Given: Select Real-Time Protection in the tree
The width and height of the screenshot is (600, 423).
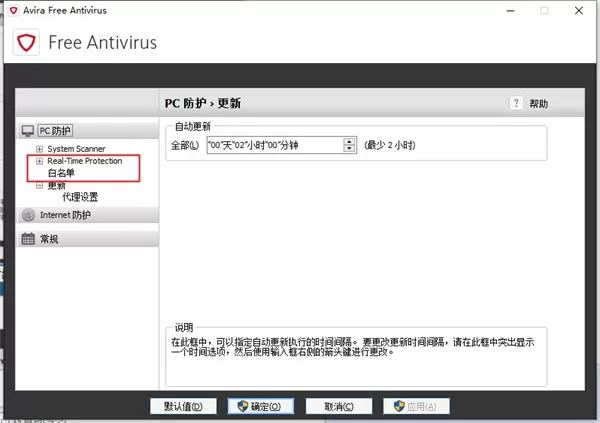Looking at the screenshot, I should (x=85, y=161).
